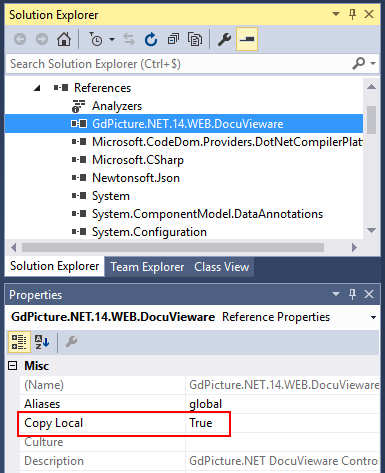Open the Reference Properties object dropdown
The height and width of the screenshot is (473, 385).
coord(373,317)
